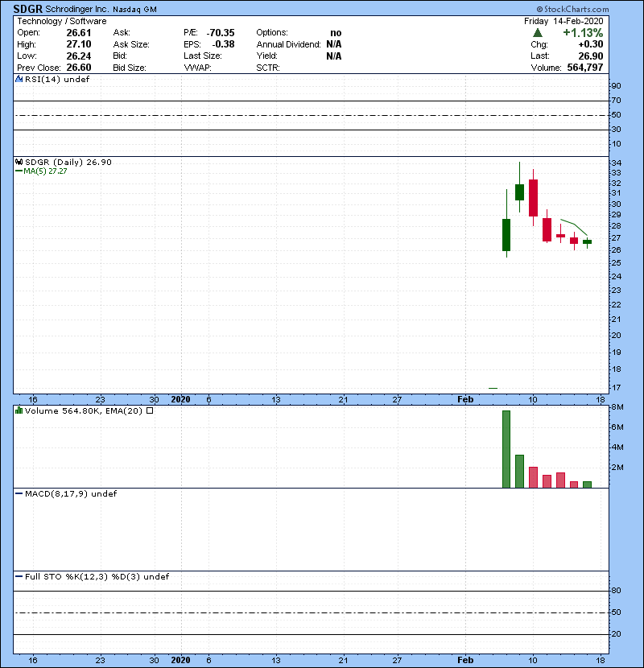Click the N/A value beside Annual Dividend
644x668 pixels.
click(334, 44)
